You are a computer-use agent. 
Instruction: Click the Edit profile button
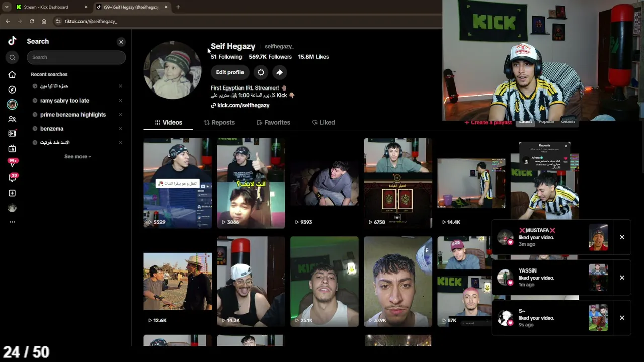[x=230, y=72]
